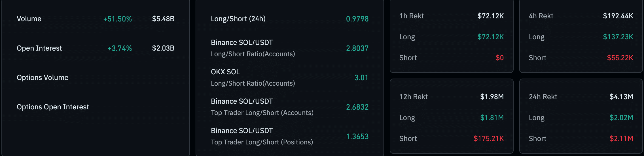The height and width of the screenshot is (156, 644).
Task: Click Binance SOL/USDT Long/Short Ratio(Accounts) entry
Action: point(290,48)
